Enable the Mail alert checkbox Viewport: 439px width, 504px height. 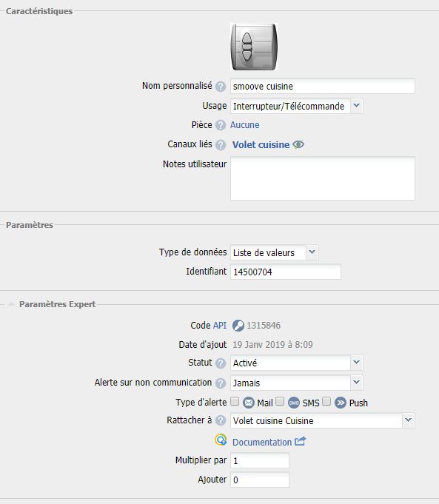(235, 401)
